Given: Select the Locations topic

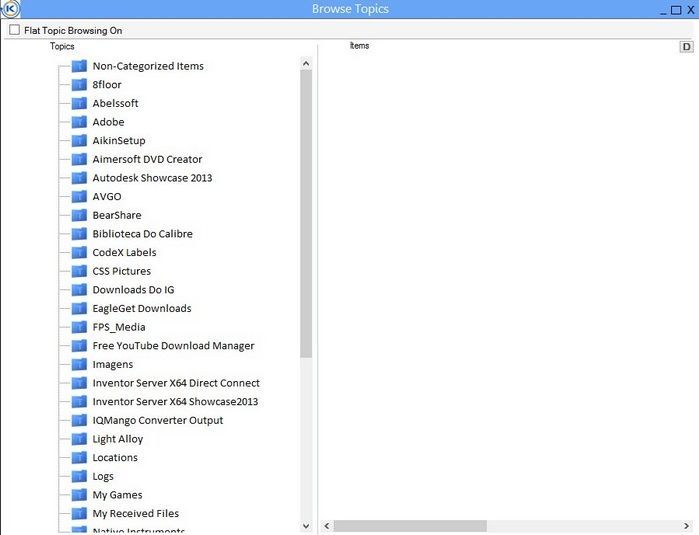Looking at the screenshot, I should pos(115,458).
